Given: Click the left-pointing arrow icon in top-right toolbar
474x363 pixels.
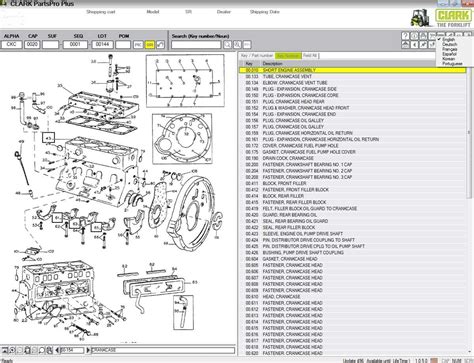Looking at the screenshot, I should 414,45.
